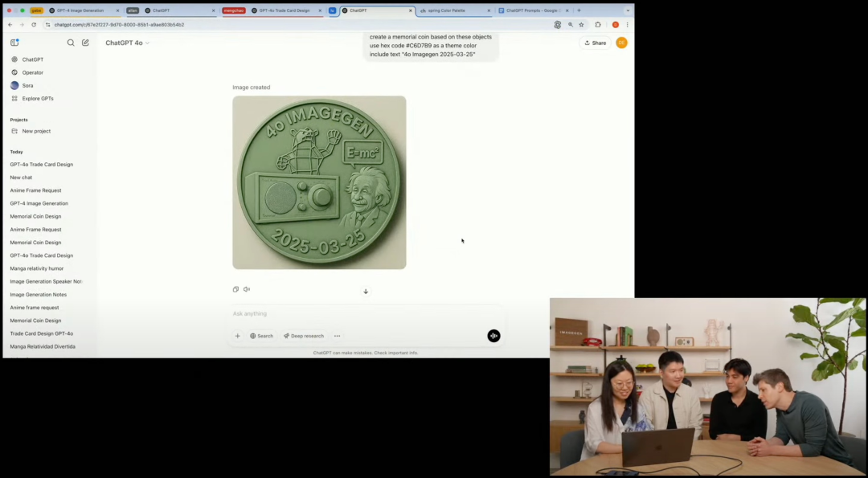Focus the 'Ask anything' message field
868x478 pixels.
[366, 313]
